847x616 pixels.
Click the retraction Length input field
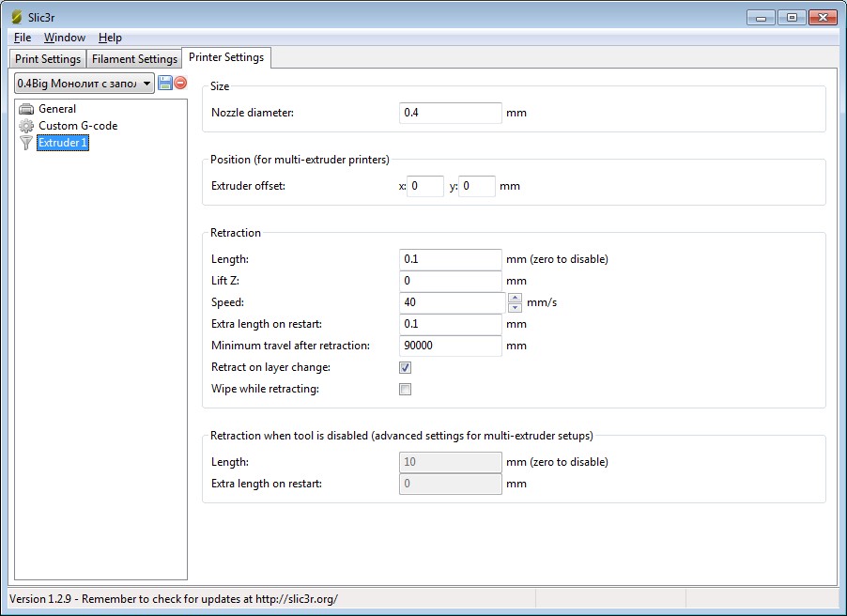[451, 259]
